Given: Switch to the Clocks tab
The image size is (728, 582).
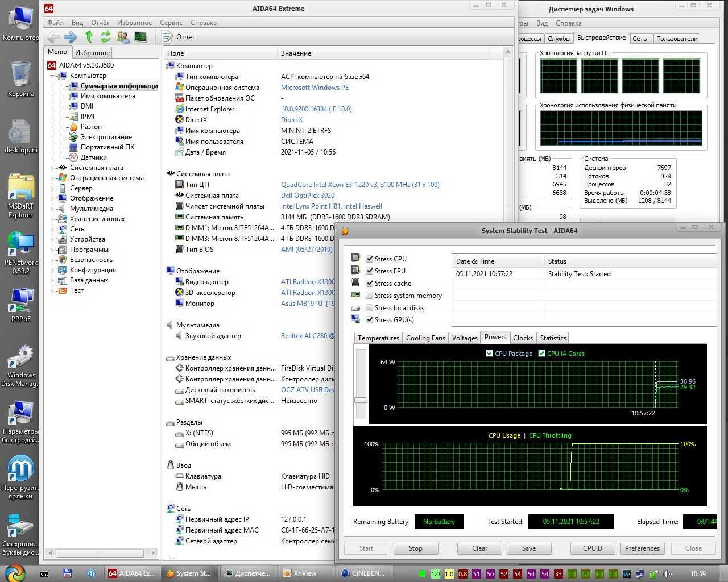Looking at the screenshot, I should point(523,338).
